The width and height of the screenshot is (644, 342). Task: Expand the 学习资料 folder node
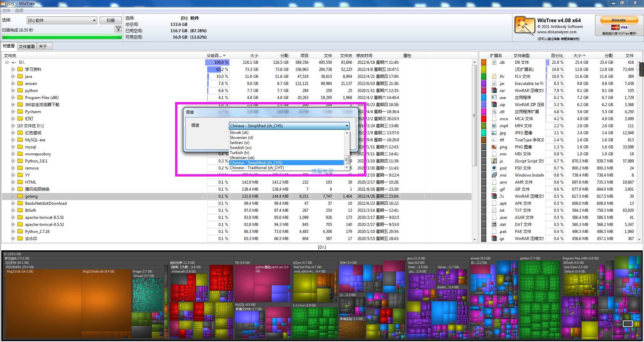[x=13, y=69]
